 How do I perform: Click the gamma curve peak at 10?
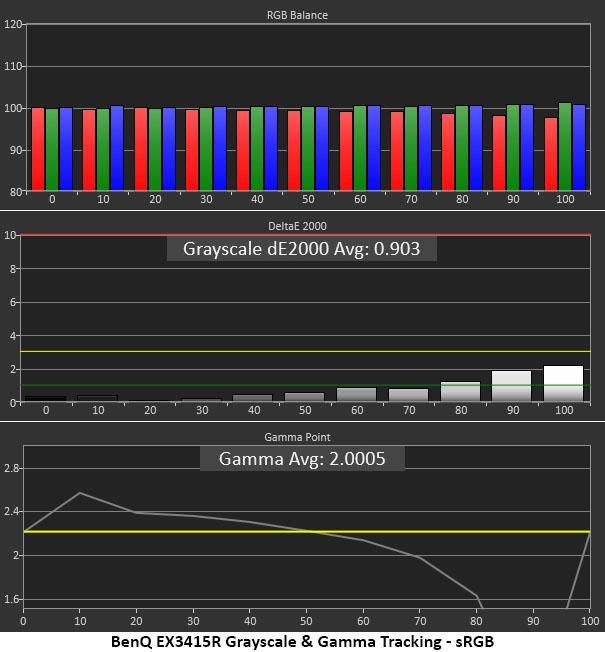point(80,493)
